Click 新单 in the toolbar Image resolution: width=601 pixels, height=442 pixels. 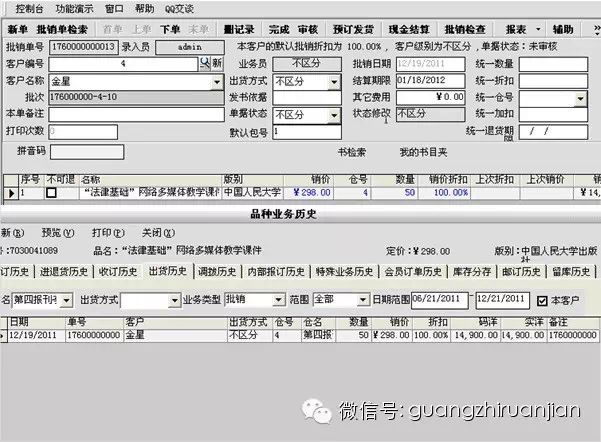pos(17,30)
